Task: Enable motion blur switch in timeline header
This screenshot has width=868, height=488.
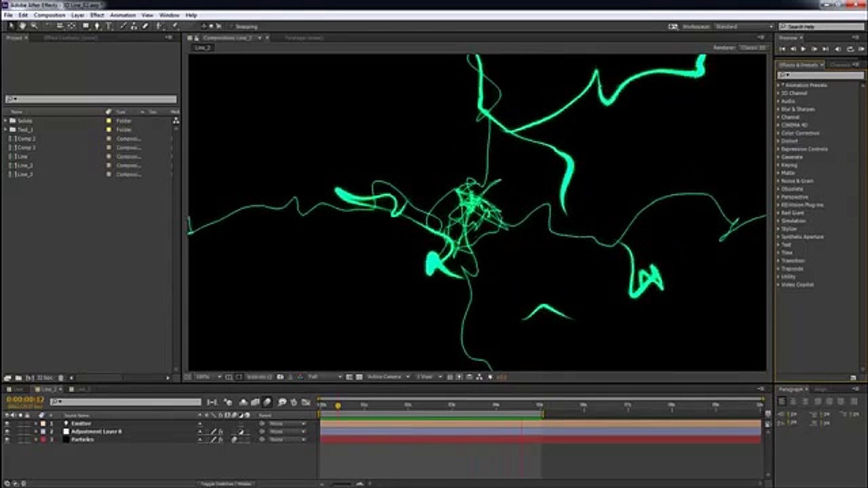Action: pos(267,402)
